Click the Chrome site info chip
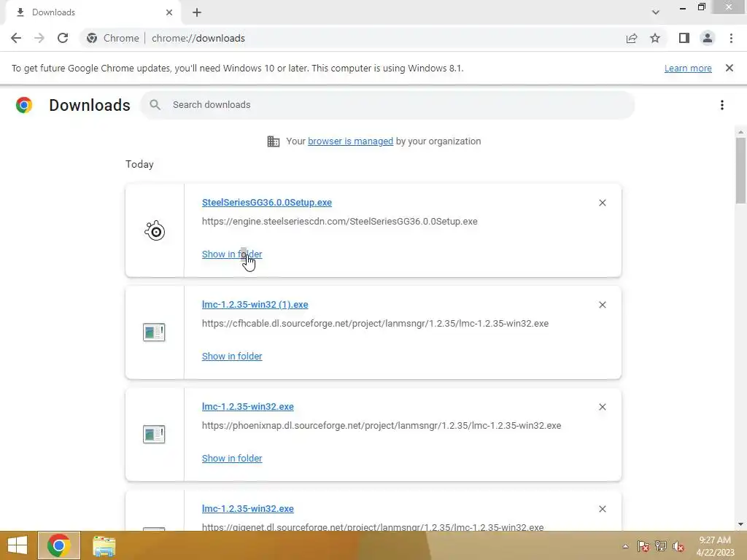The width and height of the screenshot is (747, 560). tap(113, 38)
